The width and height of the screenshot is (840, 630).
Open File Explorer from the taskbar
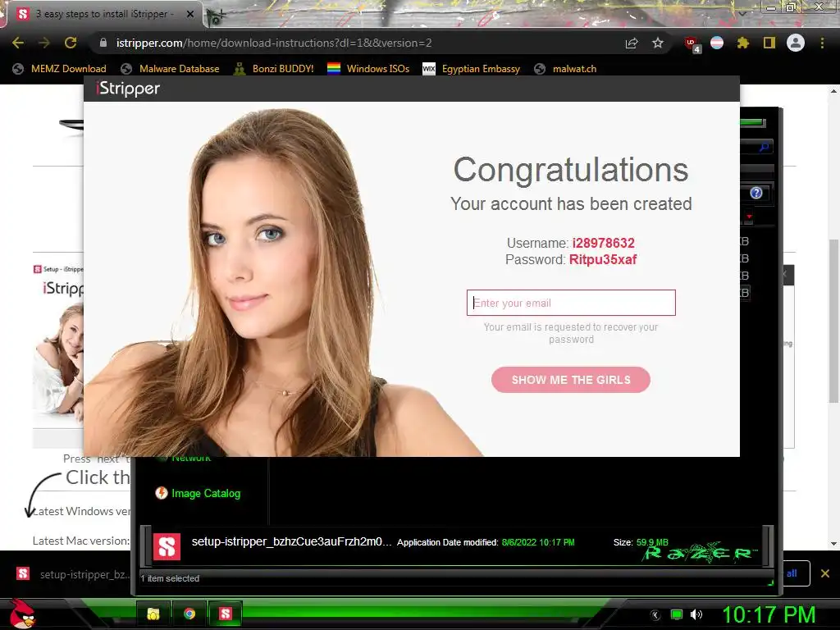click(x=153, y=614)
